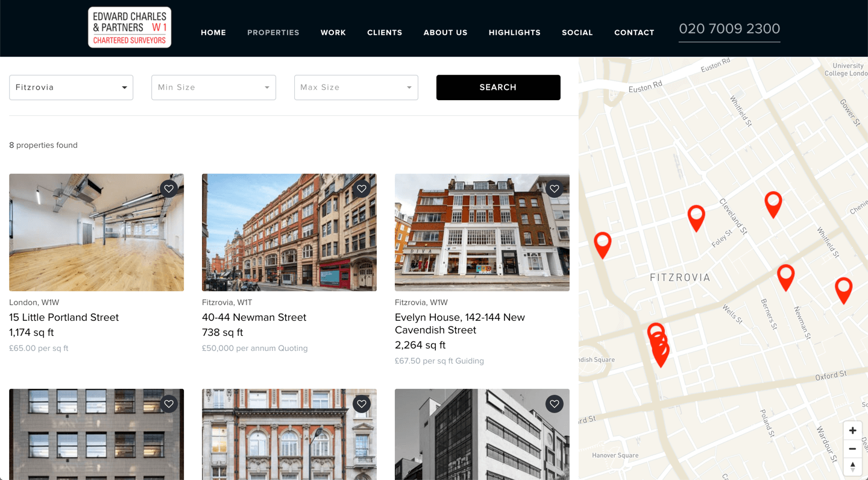This screenshot has width=868, height=480.
Task: Click the '738 sq ft' size text
Action: [x=222, y=332]
